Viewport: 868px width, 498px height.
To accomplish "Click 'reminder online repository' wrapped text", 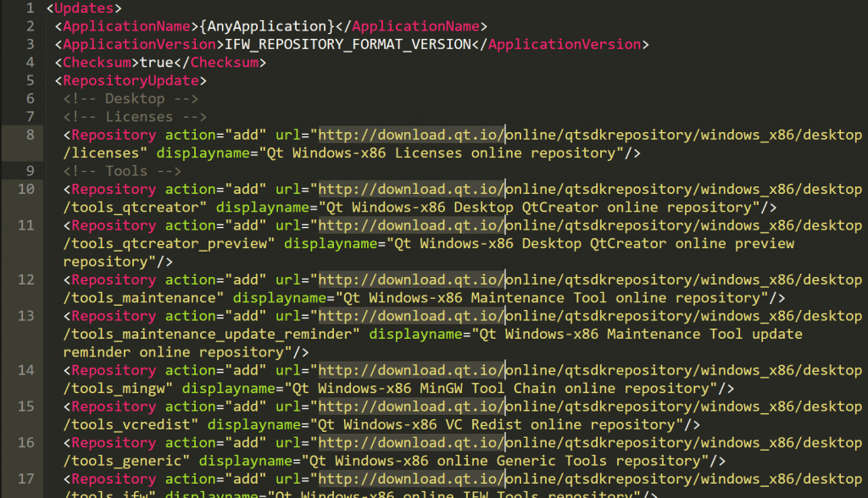I will (173, 352).
